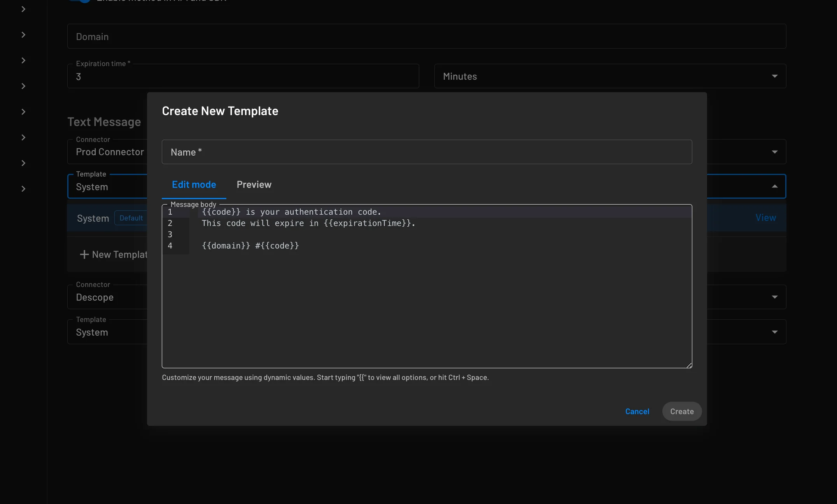
Task: Click the expand chevron for first sidebar item
Action: point(23,9)
